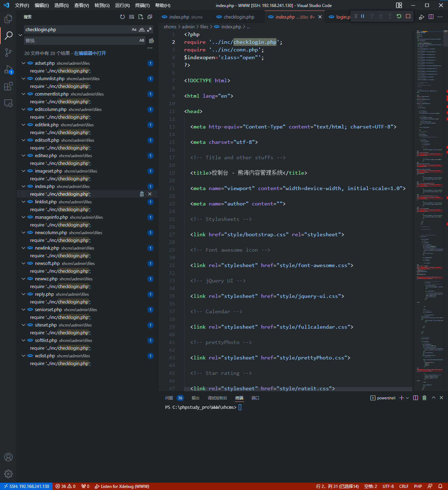The image size is (448, 490).
Task: Click the admin breadcrumb segment
Action: pos(188,27)
